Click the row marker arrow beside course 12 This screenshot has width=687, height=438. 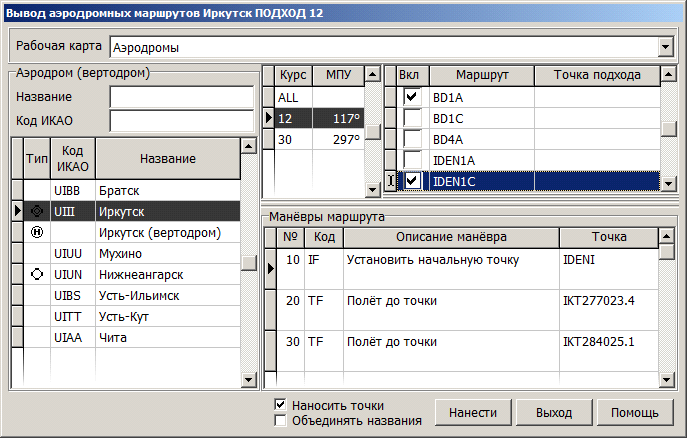pos(268,119)
